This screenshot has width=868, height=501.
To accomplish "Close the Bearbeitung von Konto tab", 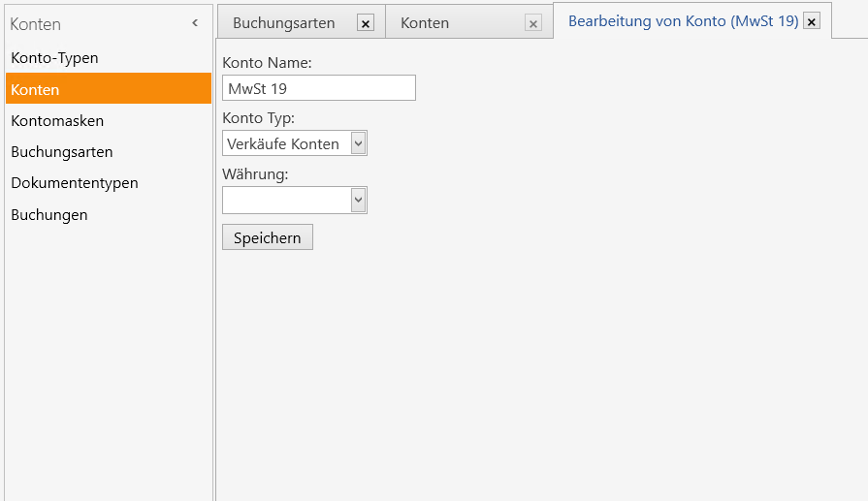I will pos(812,21).
